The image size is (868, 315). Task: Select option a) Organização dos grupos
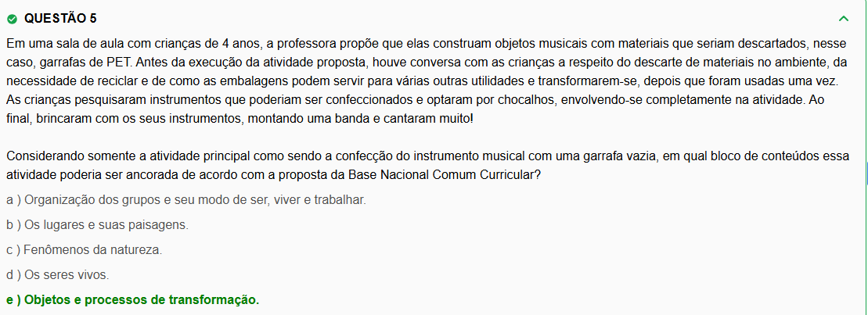coord(185,200)
